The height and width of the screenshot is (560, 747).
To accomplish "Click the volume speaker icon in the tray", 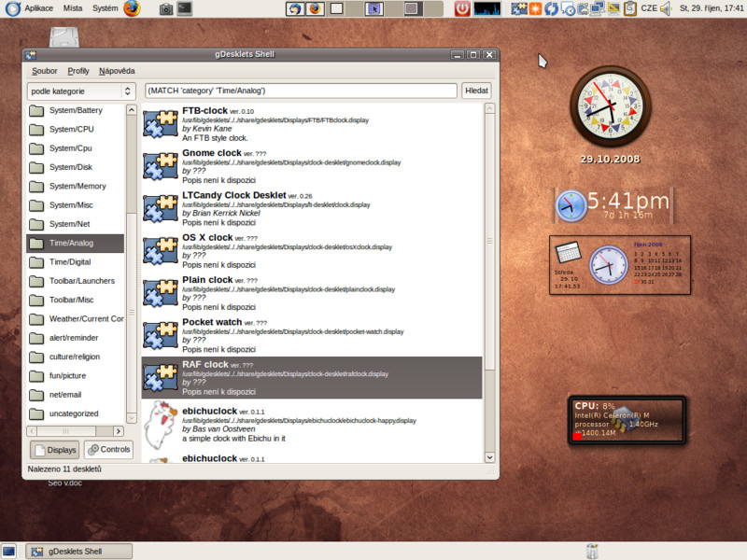I will pyautogui.click(x=666, y=8).
